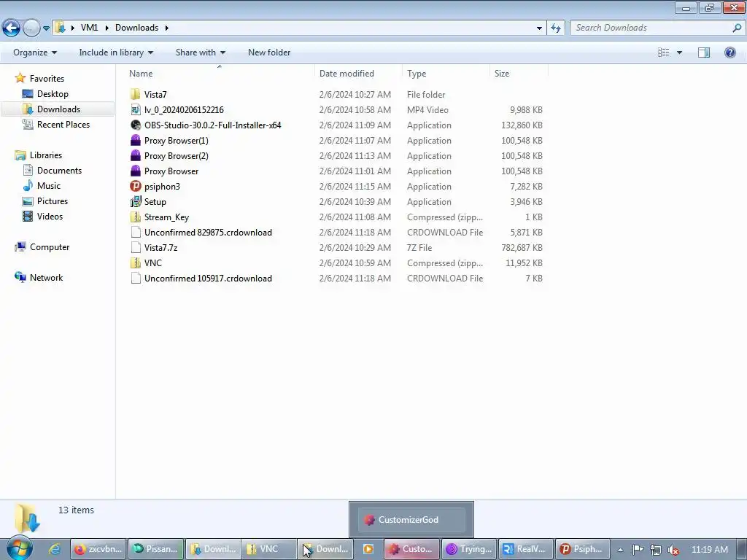Expand the VM1 breadcrumb arrow
Viewport: 747px width, 560px height.
coord(107,28)
